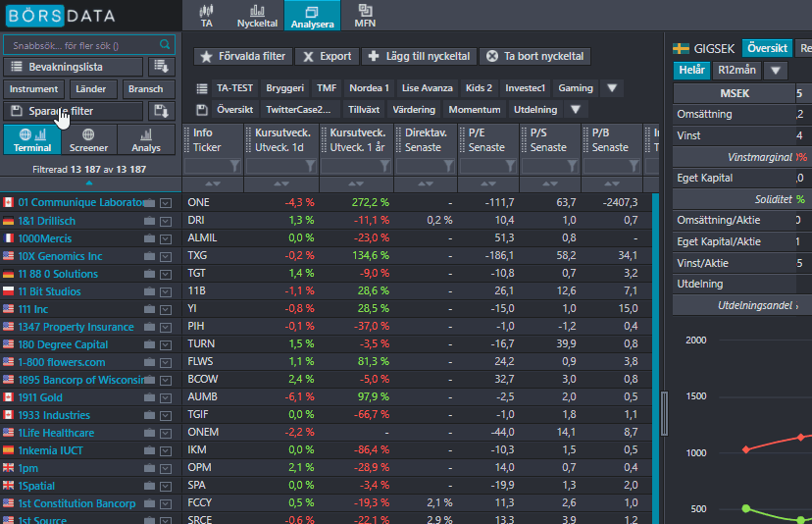Image resolution: width=812 pixels, height=524 pixels.
Task: Click portfolio icon for 1pm
Action: coord(149,468)
